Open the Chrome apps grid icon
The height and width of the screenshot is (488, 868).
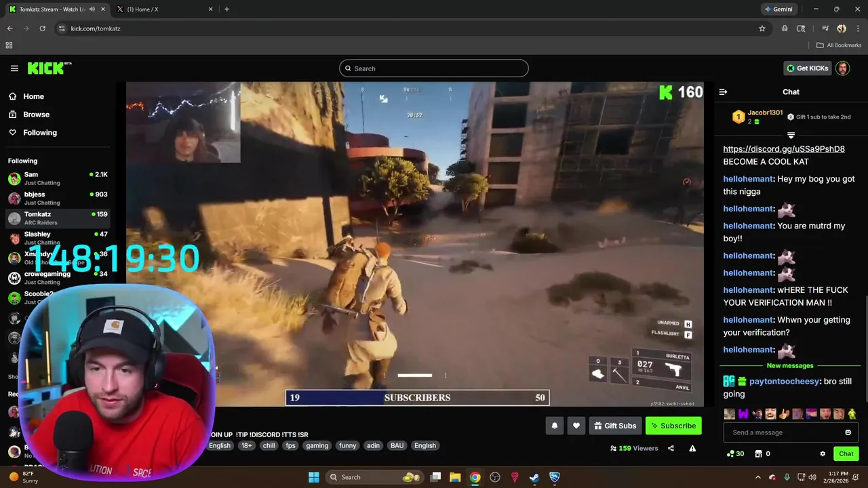(9, 45)
